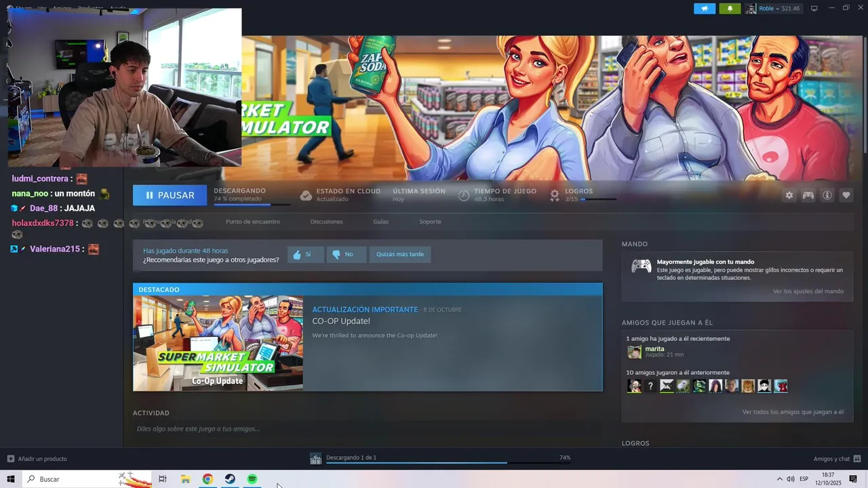Open the Descargando 1 de 1 downloads status
Viewport: 868px width, 488px height.
tap(351, 457)
